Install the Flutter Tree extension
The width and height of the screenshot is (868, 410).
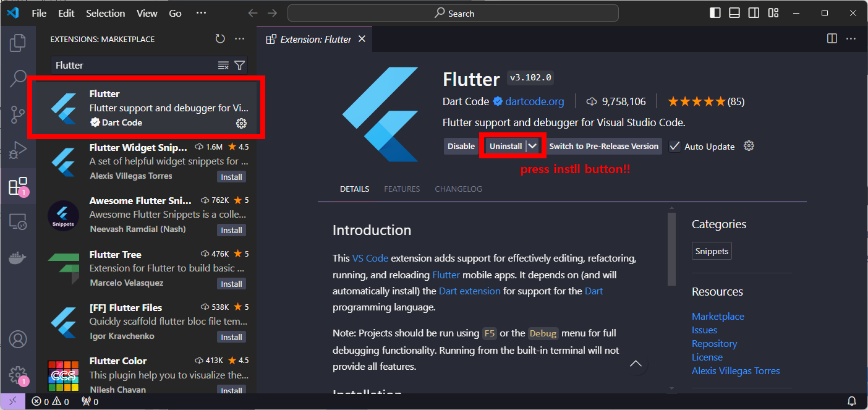coord(231,284)
